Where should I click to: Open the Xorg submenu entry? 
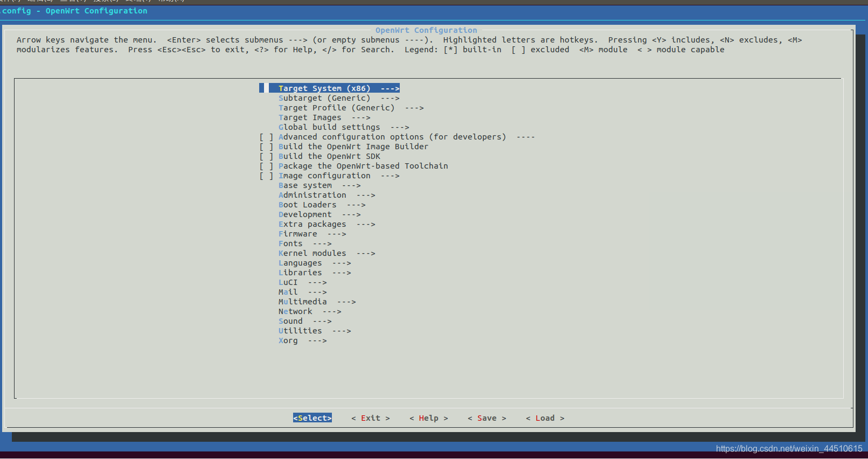pyautogui.click(x=302, y=340)
